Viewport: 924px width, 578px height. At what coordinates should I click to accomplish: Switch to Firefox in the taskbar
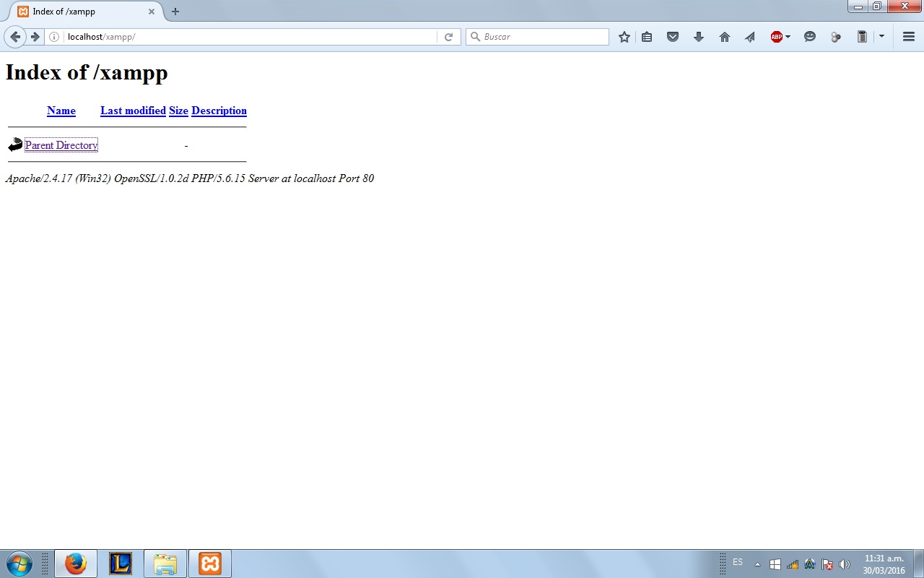[x=75, y=564]
